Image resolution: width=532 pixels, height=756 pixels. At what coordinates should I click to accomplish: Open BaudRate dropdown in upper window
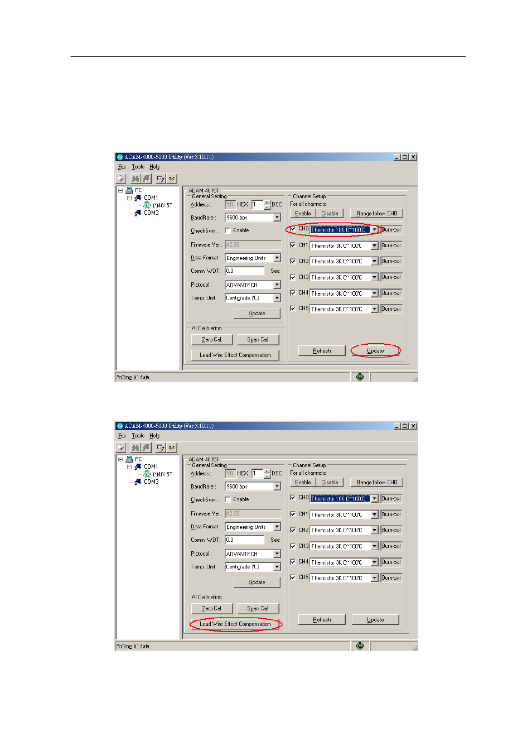tap(277, 218)
